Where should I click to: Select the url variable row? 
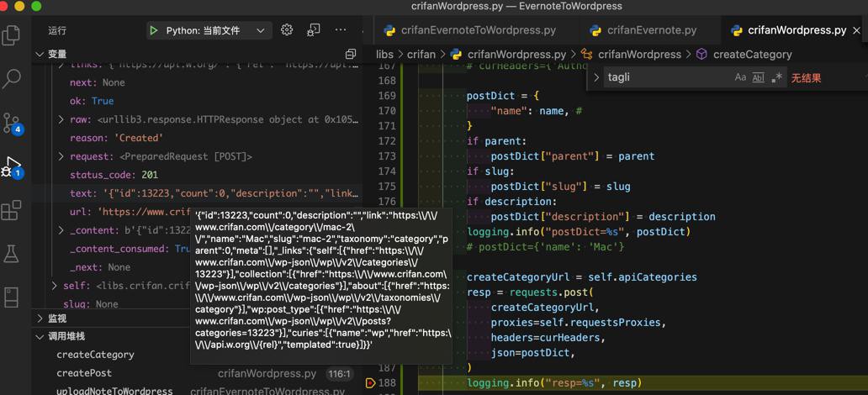click(x=130, y=212)
